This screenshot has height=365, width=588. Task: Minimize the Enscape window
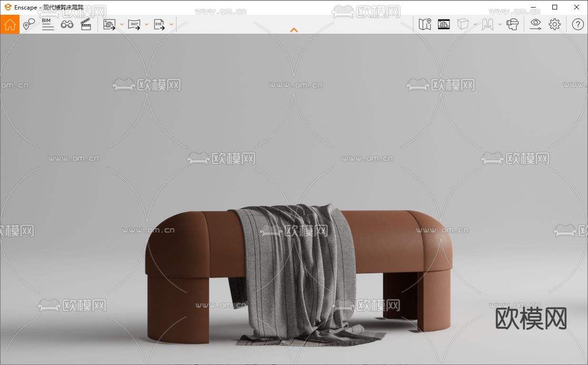[x=533, y=7]
